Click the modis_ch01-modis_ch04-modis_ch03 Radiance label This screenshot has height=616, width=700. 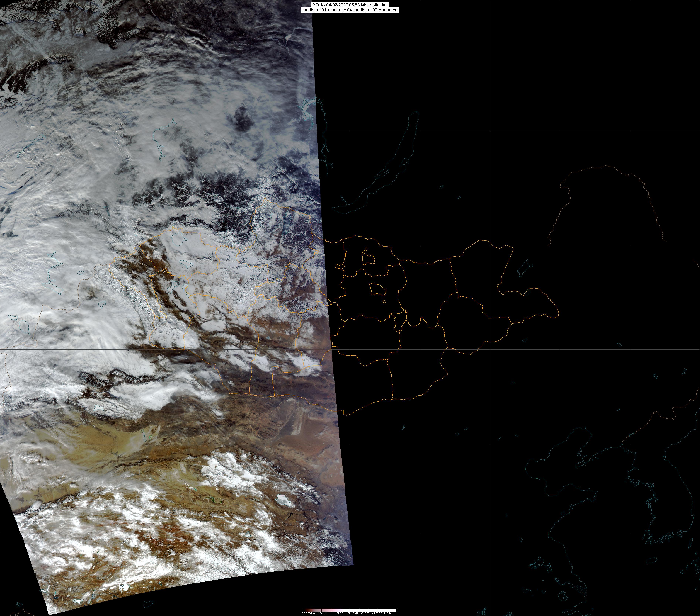click(350, 10)
